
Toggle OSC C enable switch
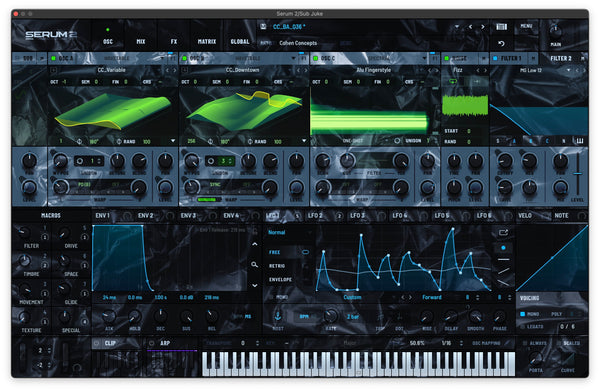(x=315, y=58)
